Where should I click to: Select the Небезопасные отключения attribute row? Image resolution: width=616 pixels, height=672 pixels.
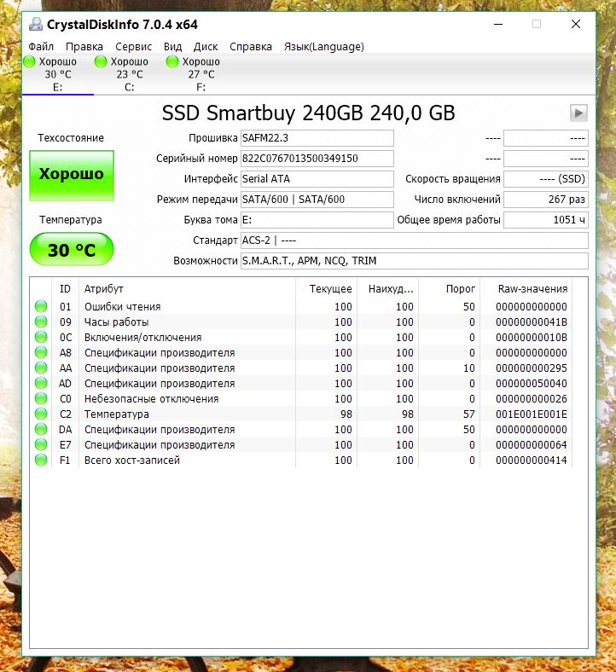[x=301, y=398]
